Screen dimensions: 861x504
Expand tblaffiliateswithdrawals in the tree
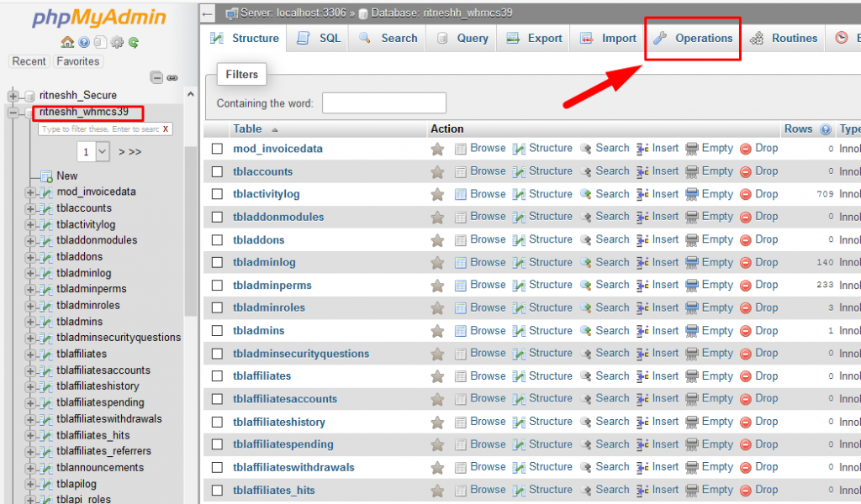30,419
